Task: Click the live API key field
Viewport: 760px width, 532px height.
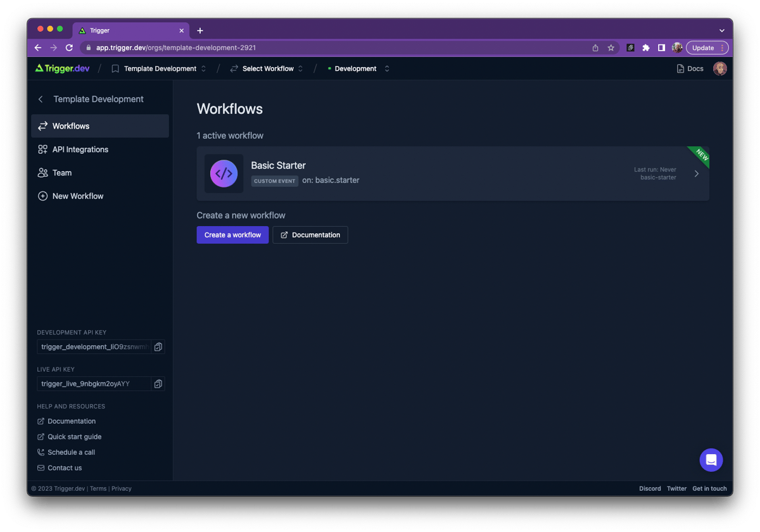Action: 94,384
